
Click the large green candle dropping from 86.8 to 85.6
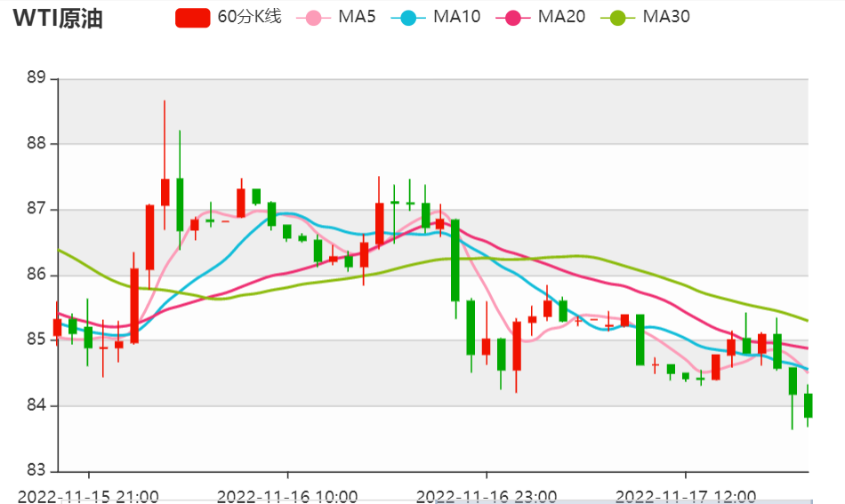[x=455, y=260]
